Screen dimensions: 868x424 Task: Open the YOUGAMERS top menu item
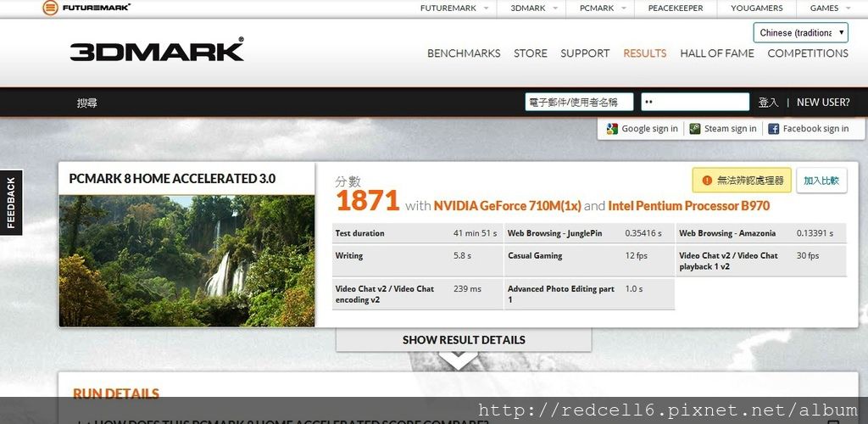click(x=756, y=8)
